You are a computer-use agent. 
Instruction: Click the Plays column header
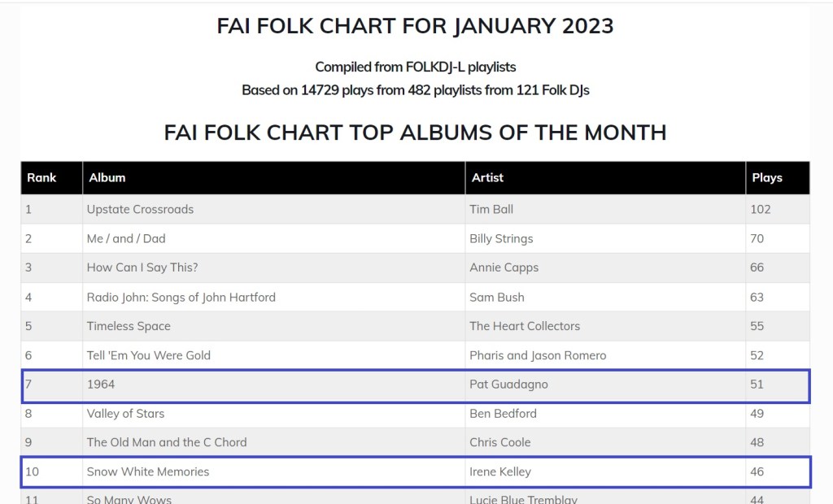(766, 177)
